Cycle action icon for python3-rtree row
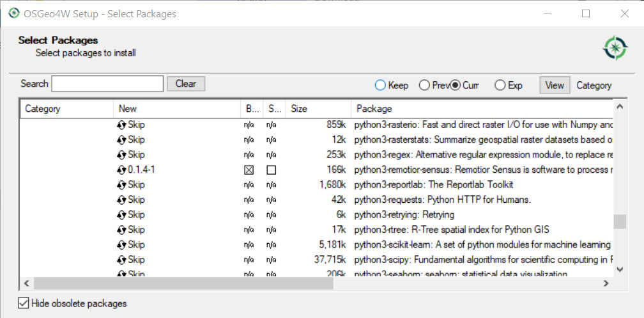The width and height of the screenshot is (644, 318). click(121, 230)
